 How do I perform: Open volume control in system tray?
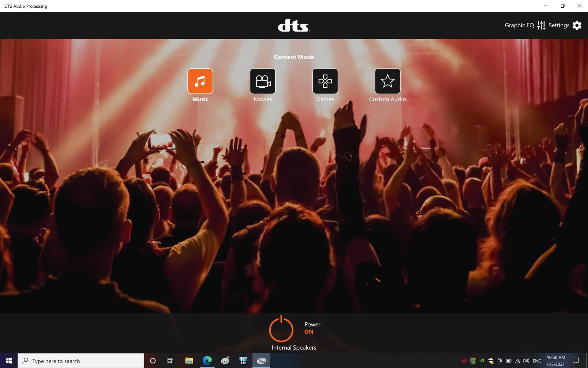point(526,361)
